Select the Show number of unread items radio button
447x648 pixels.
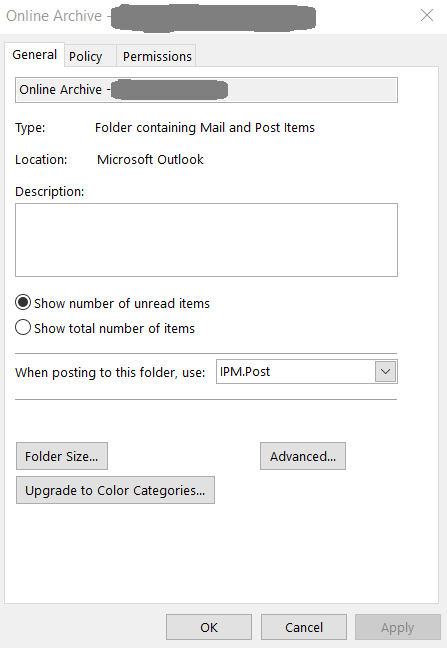[x=23, y=303]
